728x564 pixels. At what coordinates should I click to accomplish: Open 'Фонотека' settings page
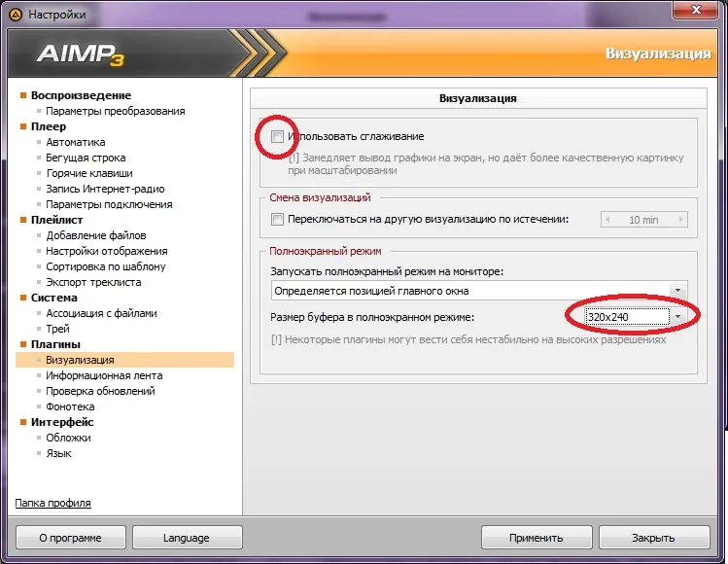pos(70,406)
